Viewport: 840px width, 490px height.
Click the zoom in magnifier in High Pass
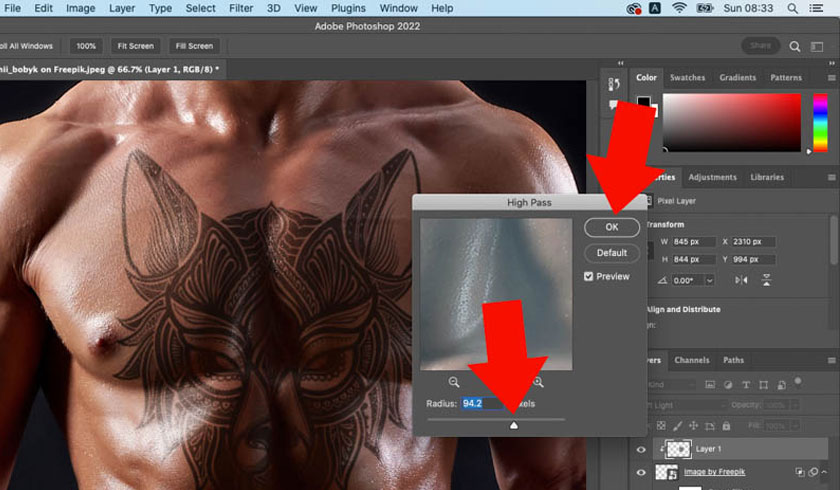click(x=538, y=382)
